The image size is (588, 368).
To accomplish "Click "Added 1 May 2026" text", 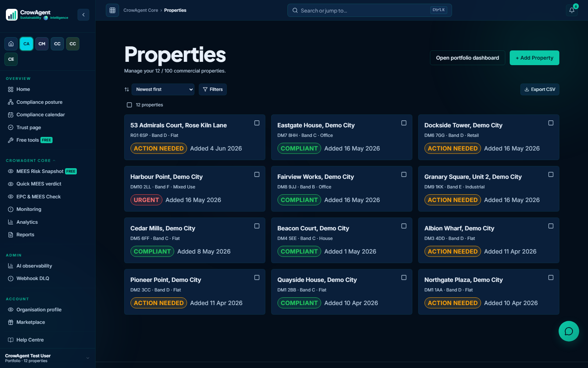I will click(x=350, y=252).
